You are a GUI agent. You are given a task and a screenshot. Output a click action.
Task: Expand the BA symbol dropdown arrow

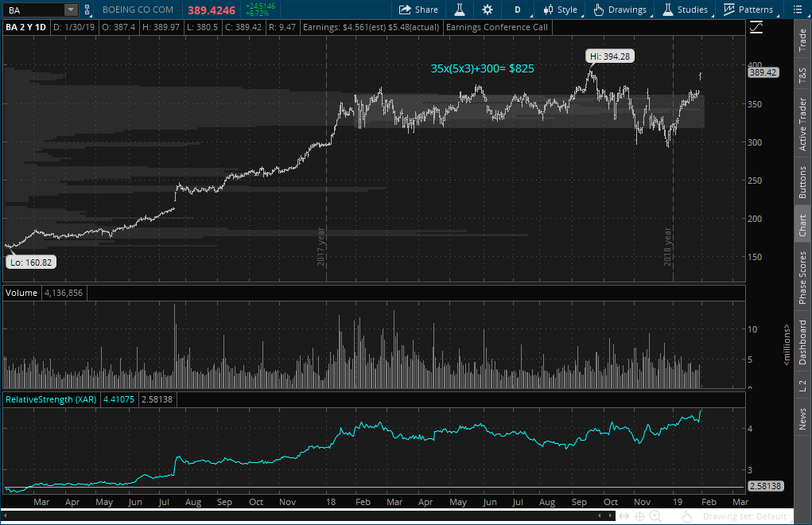click(x=71, y=10)
